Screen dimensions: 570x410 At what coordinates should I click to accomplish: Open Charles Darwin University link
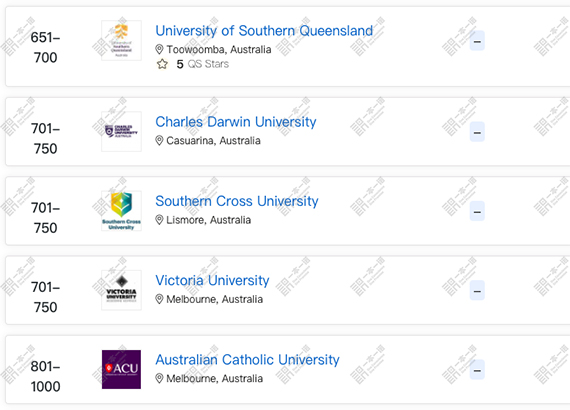click(236, 122)
